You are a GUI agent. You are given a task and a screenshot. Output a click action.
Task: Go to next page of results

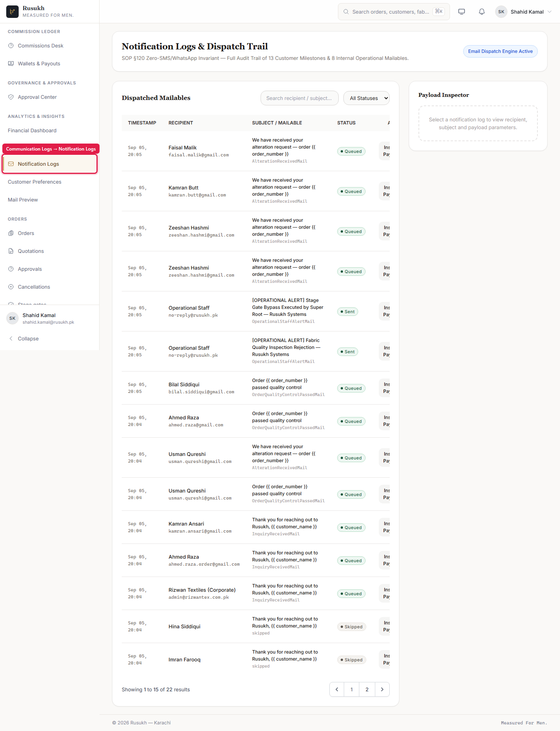[x=382, y=689]
